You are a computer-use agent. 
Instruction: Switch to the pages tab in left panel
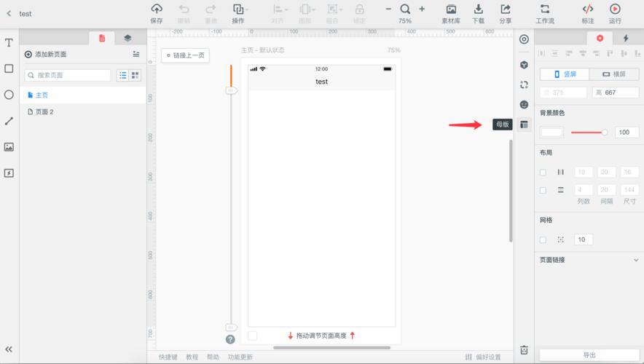pos(102,38)
